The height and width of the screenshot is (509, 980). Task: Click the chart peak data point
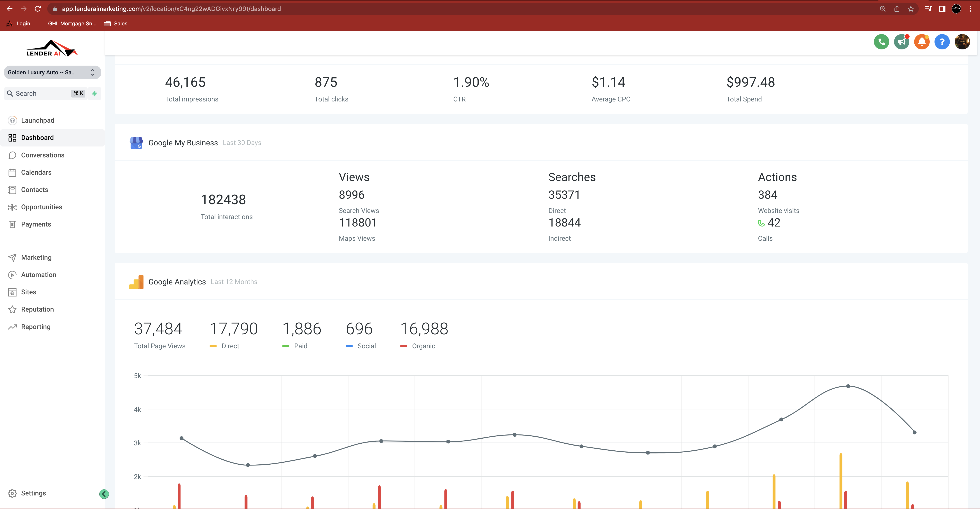(848, 386)
